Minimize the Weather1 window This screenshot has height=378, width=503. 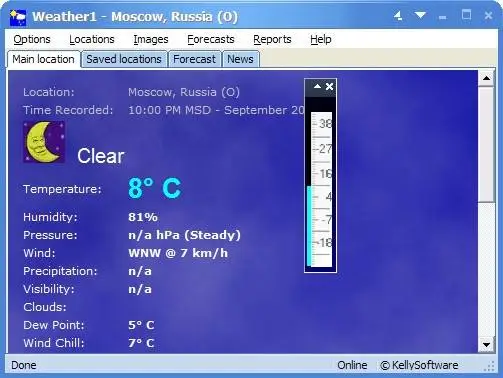443,17
